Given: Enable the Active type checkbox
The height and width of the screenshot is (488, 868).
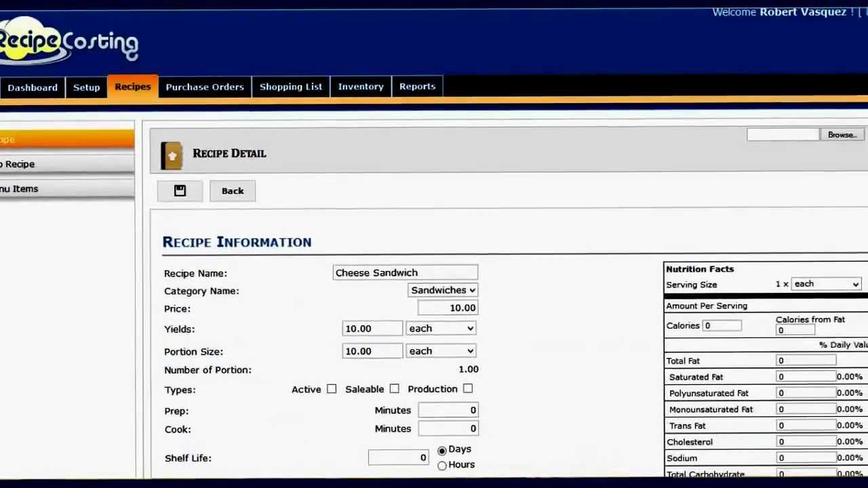Looking at the screenshot, I should click(x=331, y=389).
